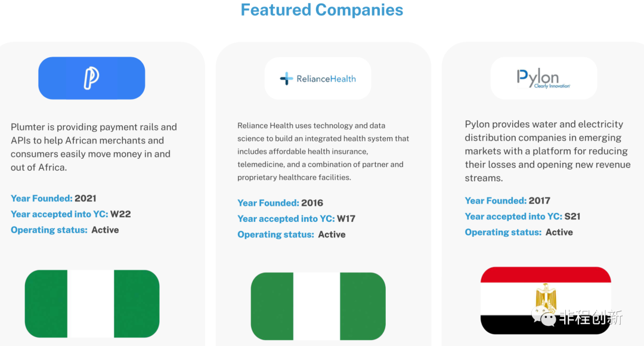This screenshot has height=346, width=644.
Task: Click the Egyptian flag under Pylon
Action: (546, 301)
